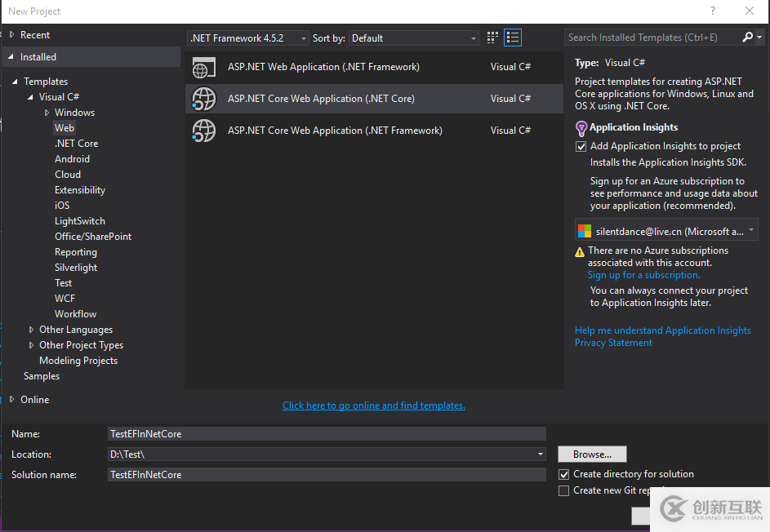Click the search magnifier in the templates search box

click(748, 37)
